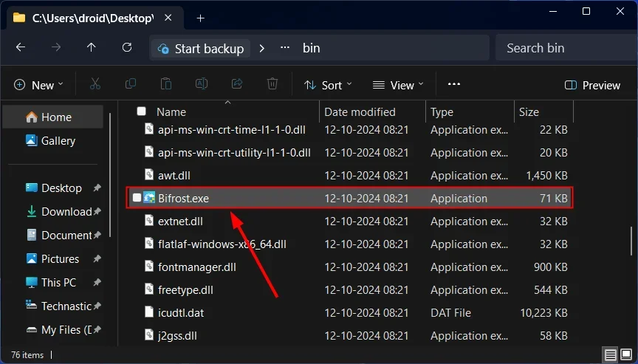Open the Sort dropdown menu

(328, 85)
